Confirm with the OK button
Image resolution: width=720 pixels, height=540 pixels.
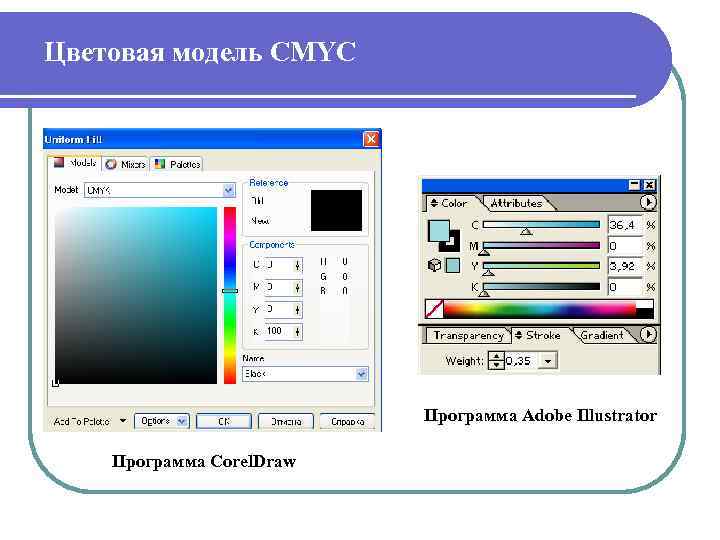[x=224, y=421]
